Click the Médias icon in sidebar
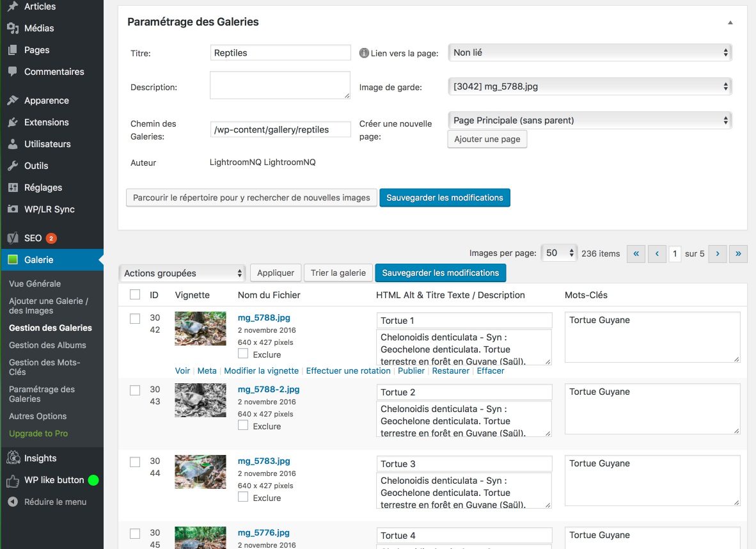This screenshot has height=549, width=756. point(13,28)
